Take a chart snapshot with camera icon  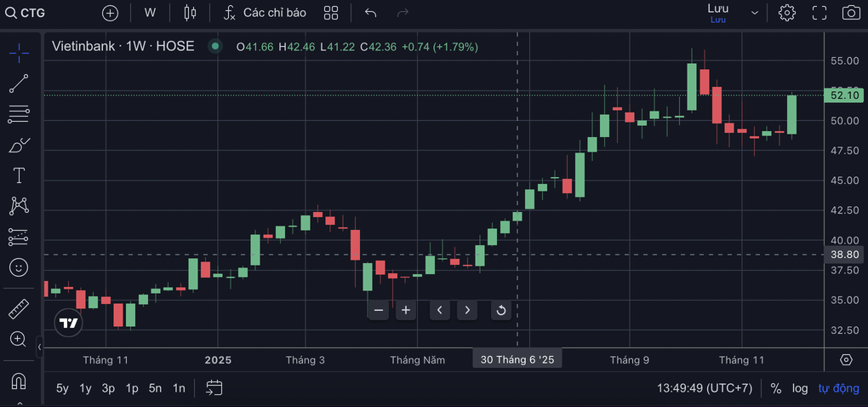point(850,13)
